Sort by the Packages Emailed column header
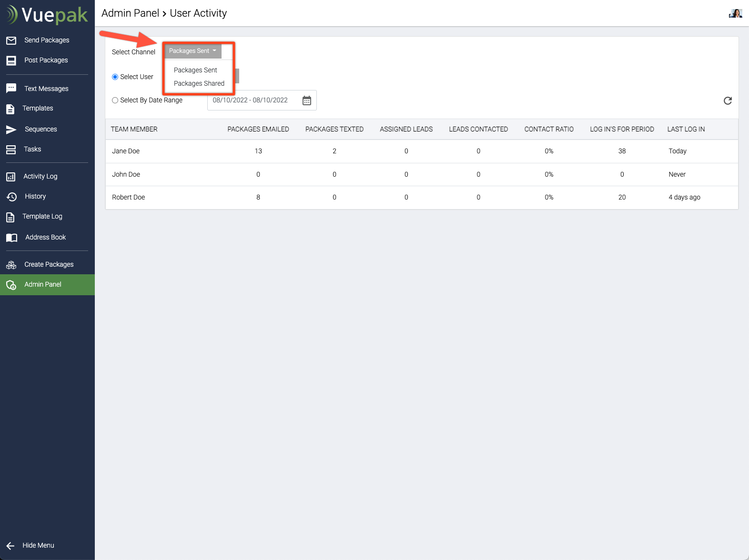749x560 pixels. point(258,129)
